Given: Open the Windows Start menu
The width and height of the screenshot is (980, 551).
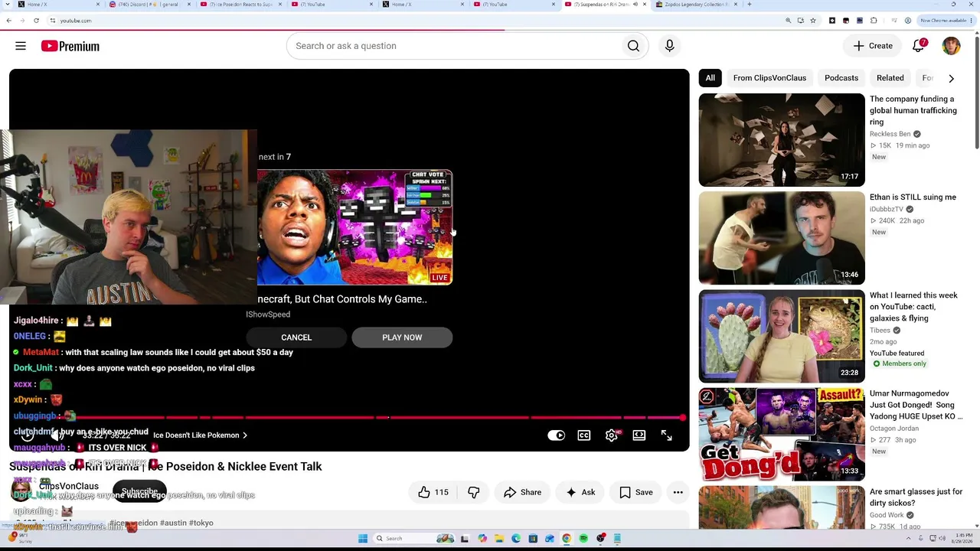Looking at the screenshot, I should (363, 538).
